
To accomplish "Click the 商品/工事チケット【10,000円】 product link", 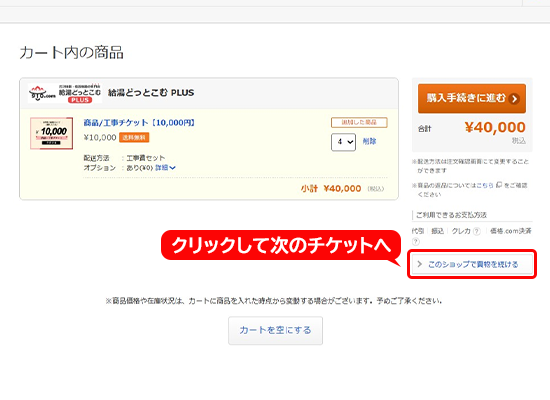I will pos(139,123).
